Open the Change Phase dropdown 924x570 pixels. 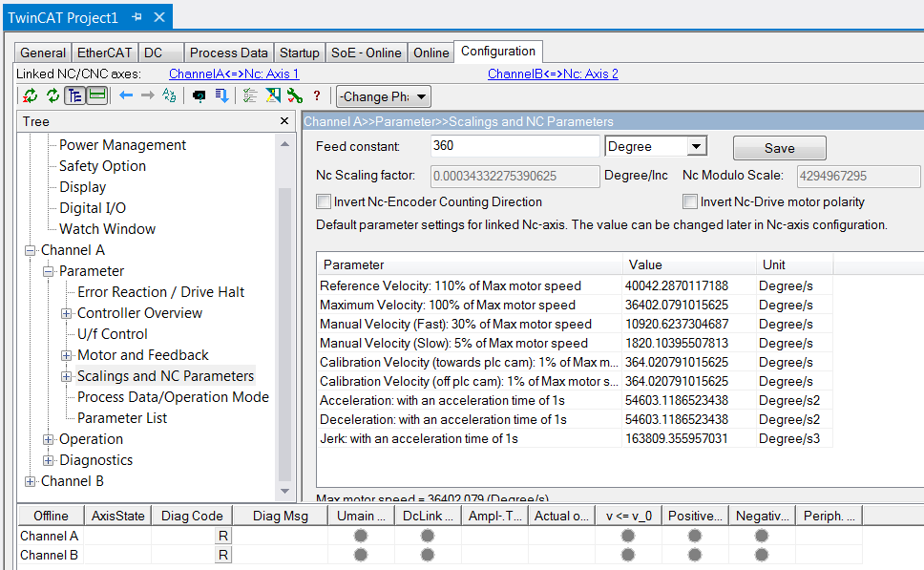pyautogui.click(x=421, y=96)
